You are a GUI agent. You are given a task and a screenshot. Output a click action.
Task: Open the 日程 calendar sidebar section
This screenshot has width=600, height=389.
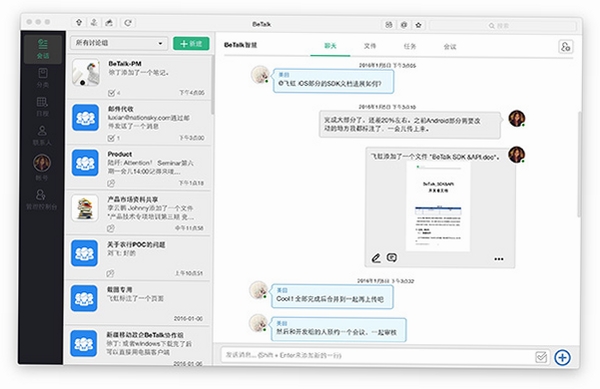[42, 107]
